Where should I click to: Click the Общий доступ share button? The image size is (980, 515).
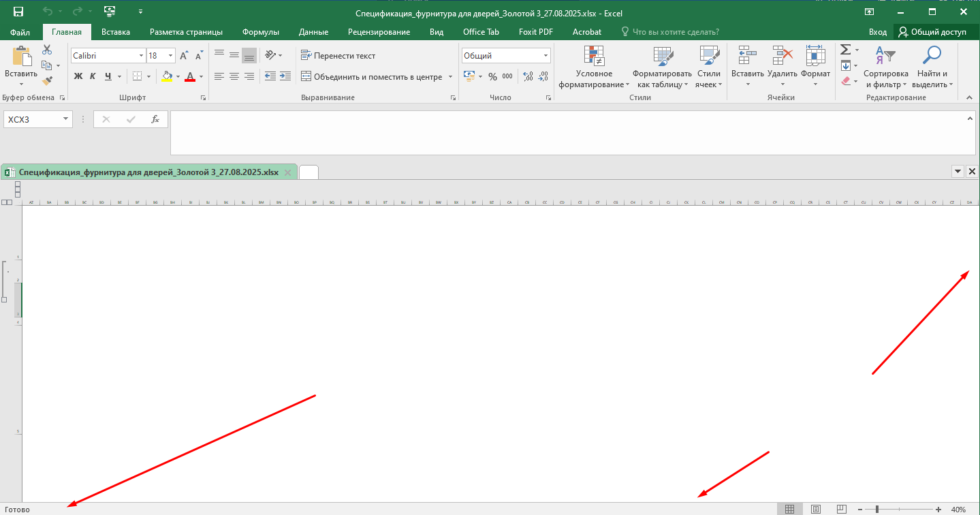click(932, 32)
